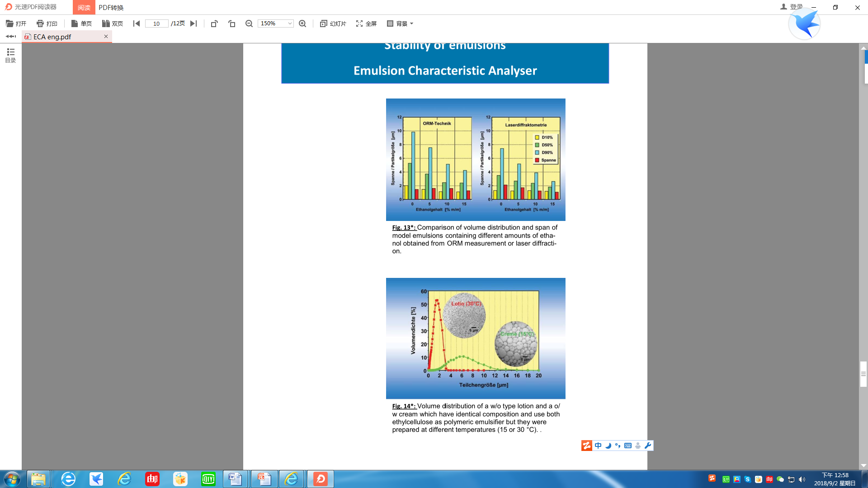This screenshot has width=868, height=488.
Task: Click the 登录 login button
Action: (792, 7)
